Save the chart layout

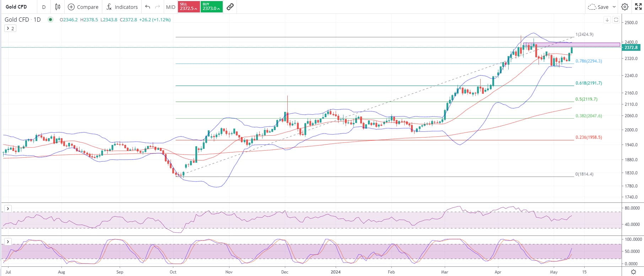598,7
